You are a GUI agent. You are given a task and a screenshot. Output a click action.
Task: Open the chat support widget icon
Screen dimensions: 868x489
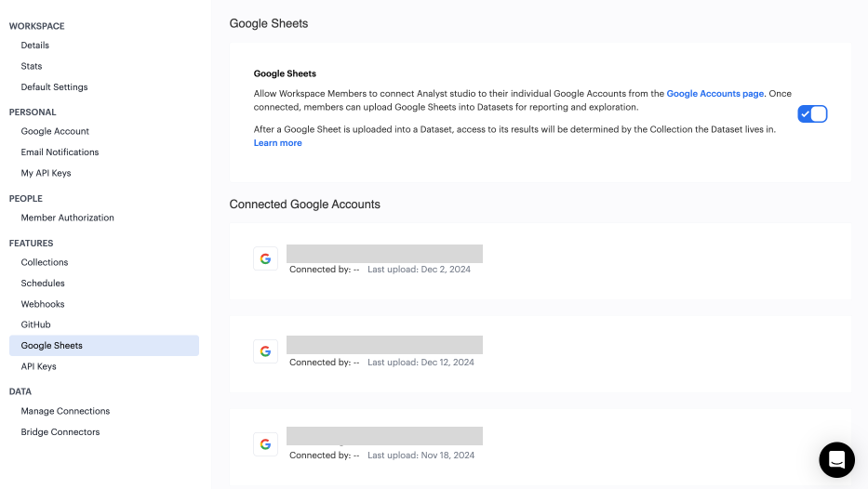point(836,459)
